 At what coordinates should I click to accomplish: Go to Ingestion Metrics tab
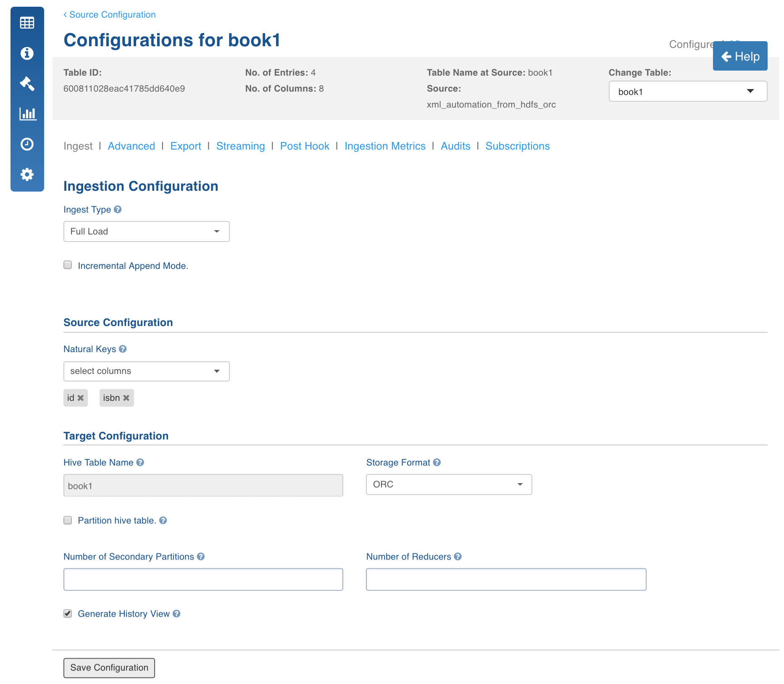[x=385, y=146]
